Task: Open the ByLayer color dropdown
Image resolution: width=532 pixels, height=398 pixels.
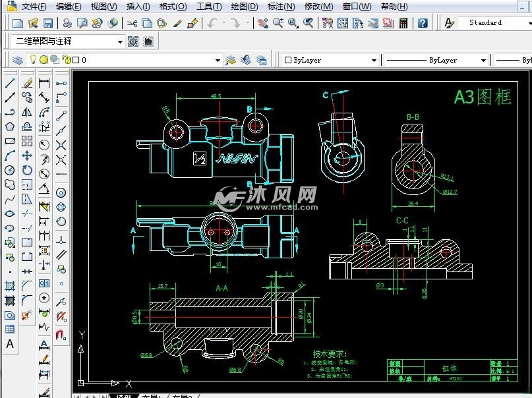Action: 374,60
